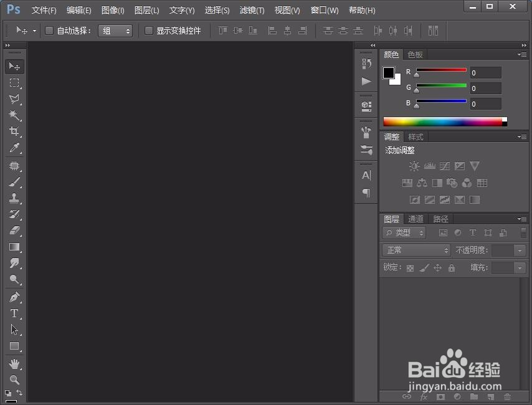This screenshot has height=405, width=532.
Task: Click the foreground color swatch
Action: (x=389, y=73)
